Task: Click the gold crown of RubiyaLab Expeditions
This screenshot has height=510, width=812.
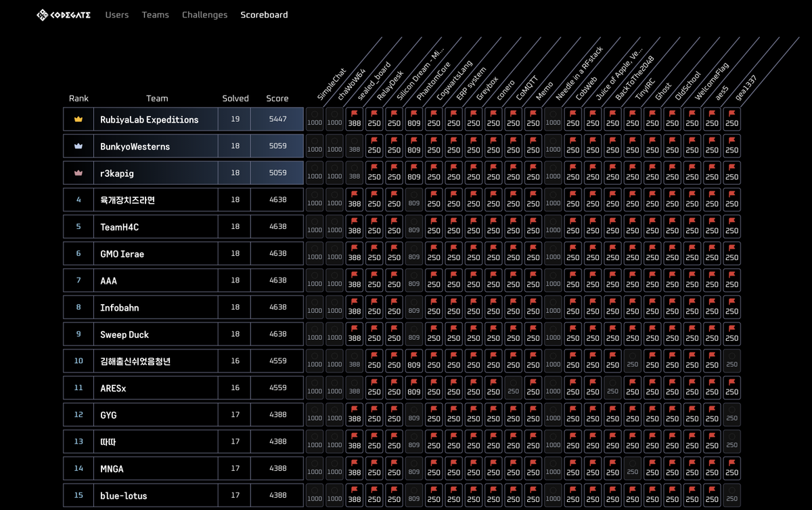Action: click(78, 119)
